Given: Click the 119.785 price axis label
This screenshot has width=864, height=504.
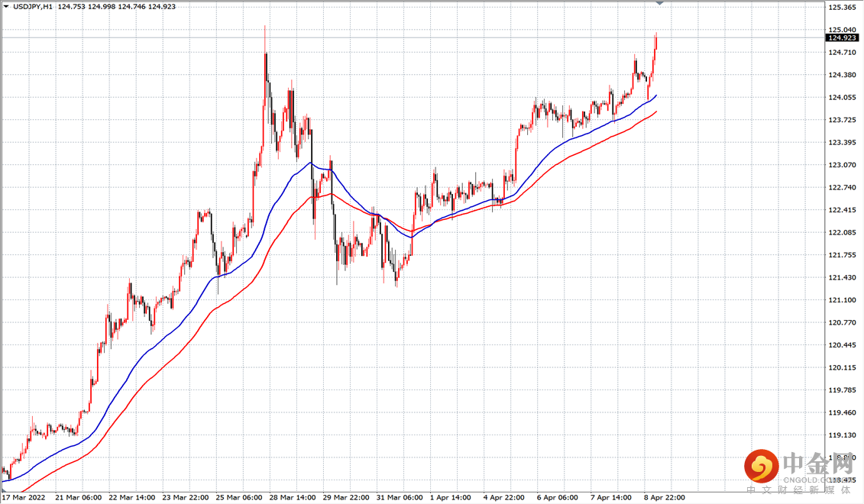Looking at the screenshot, I should 842,390.
